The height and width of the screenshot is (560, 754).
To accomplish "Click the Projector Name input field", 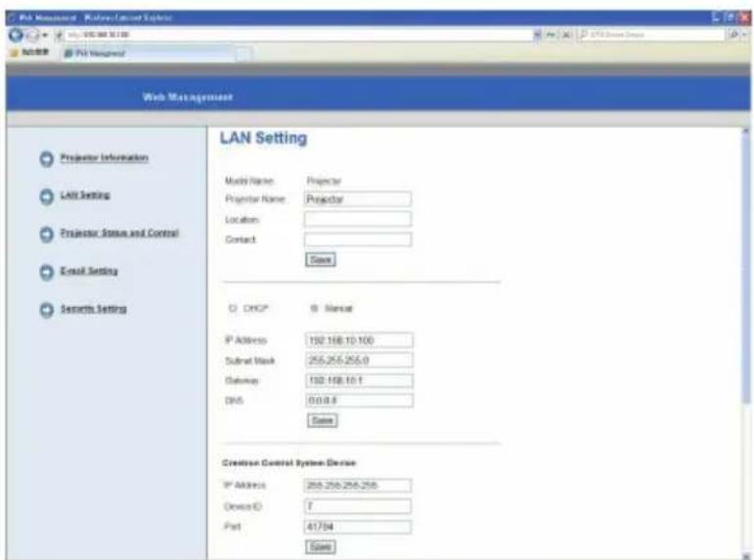I will click(x=358, y=199).
